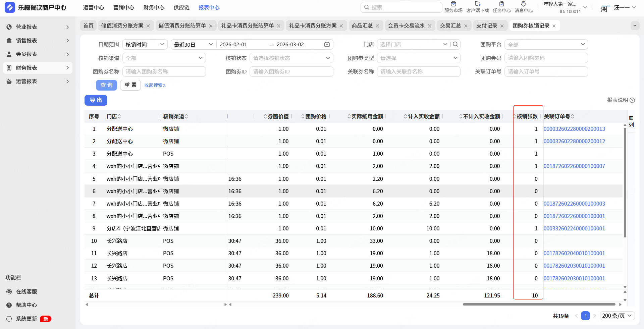644x329 pixels.
Task: Open the 服务市场 service market icon
Action: click(x=453, y=4)
